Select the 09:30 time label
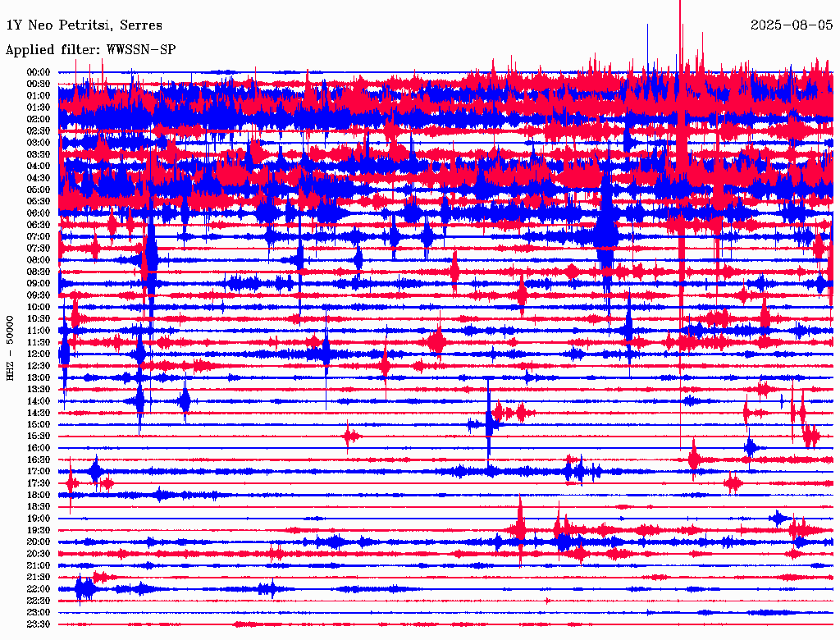Image resolution: width=840 pixels, height=640 pixels. [39, 295]
